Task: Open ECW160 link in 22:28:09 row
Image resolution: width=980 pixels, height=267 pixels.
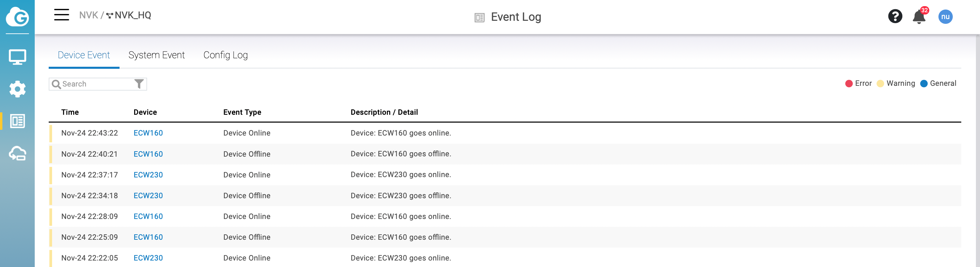Action: point(148,216)
